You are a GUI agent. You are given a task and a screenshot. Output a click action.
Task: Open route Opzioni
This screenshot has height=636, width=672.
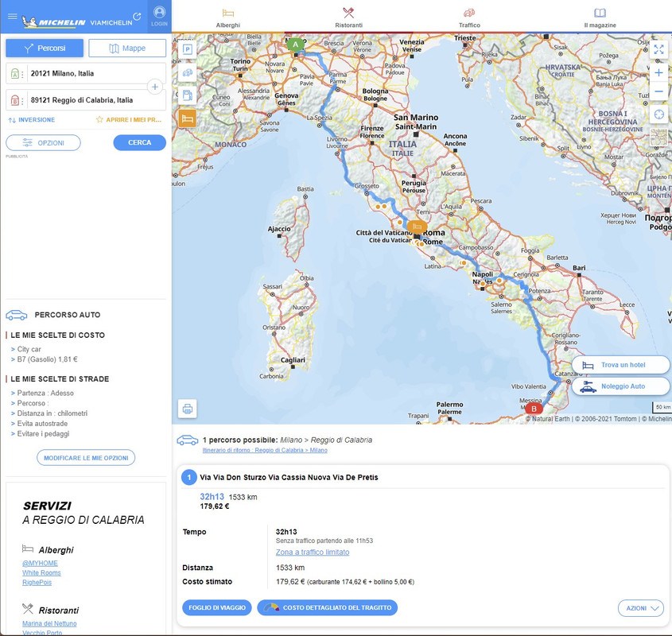click(x=43, y=143)
